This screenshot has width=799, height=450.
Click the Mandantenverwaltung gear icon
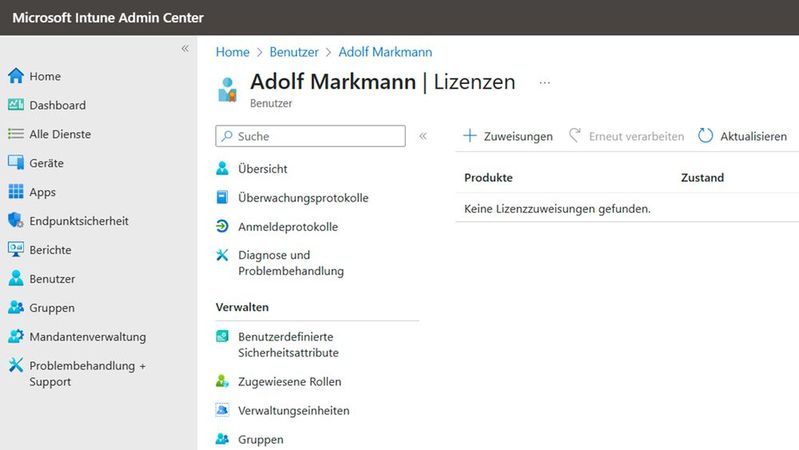tap(16, 336)
